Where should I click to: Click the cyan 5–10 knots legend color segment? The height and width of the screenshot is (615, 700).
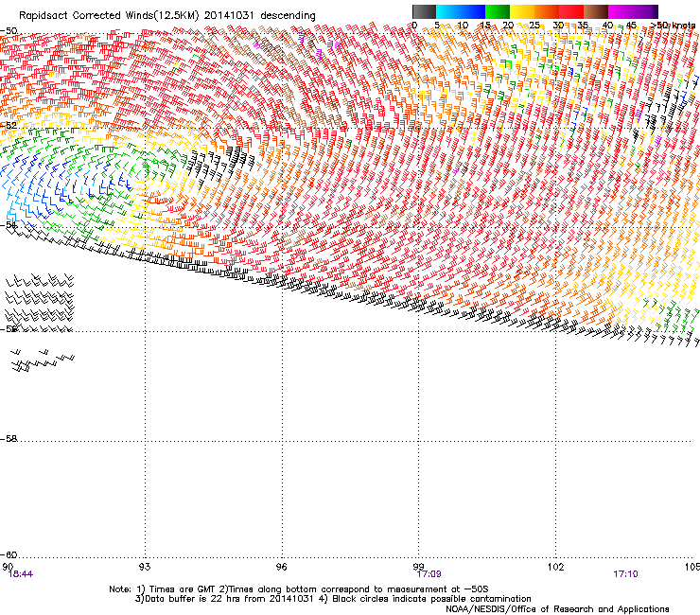448,11
